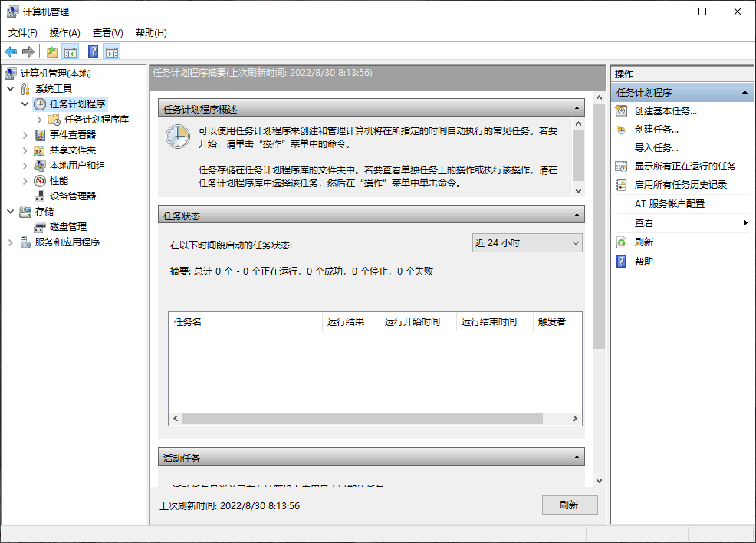Open the 近 24 小时 time range dropdown
The image size is (756, 543).
click(x=528, y=242)
